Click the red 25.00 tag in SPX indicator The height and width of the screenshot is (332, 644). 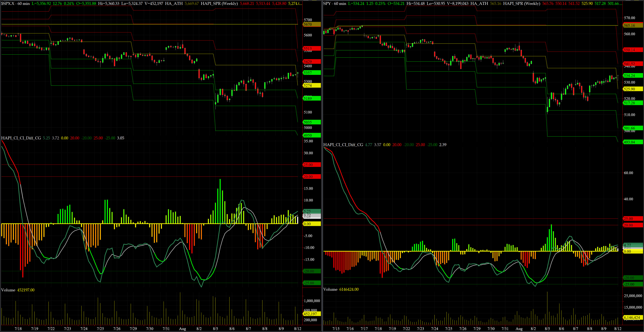pyautogui.click(x=311, y=165)
